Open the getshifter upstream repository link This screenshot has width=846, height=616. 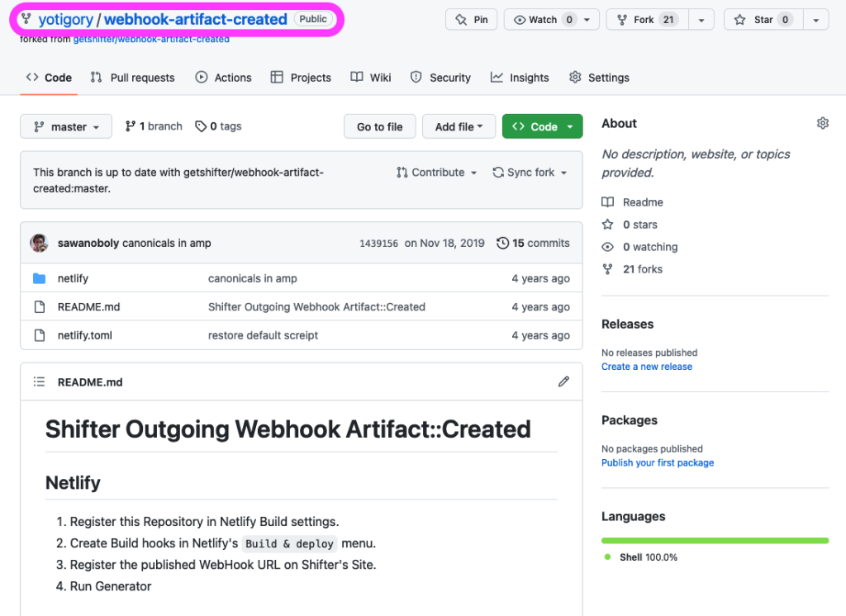click(x=151, y=40)
